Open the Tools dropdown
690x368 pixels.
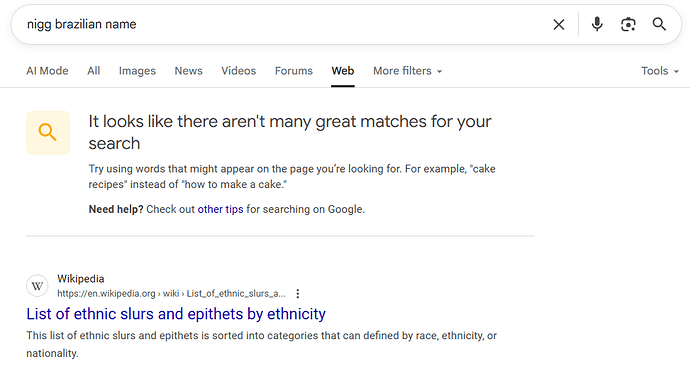click(660, 71)
